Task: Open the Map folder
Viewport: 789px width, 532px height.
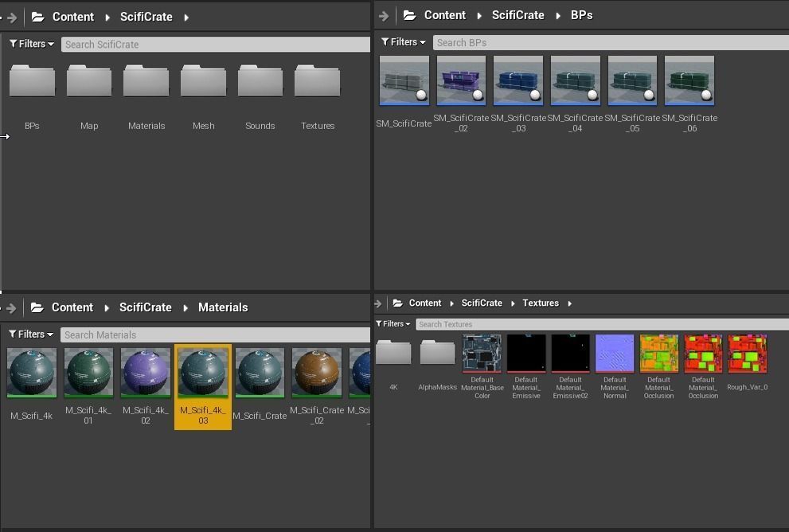Action: [89, 80]
